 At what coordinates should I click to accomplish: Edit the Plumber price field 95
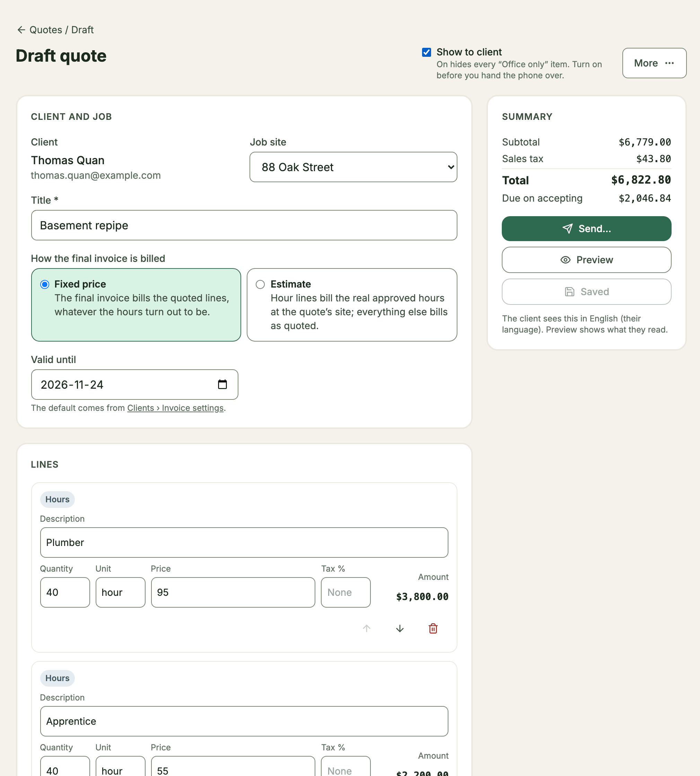point(233,592)
